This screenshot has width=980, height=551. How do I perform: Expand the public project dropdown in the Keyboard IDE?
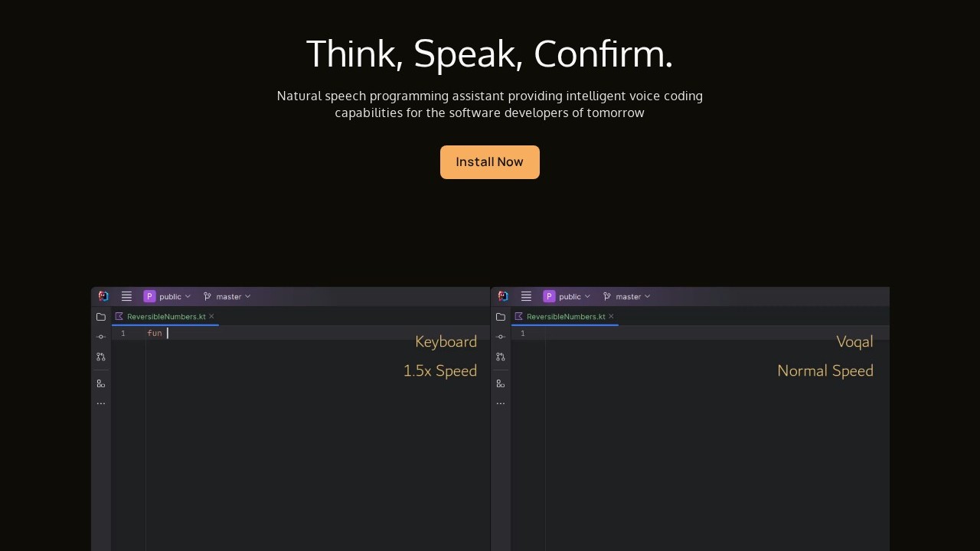coord(168,297)
